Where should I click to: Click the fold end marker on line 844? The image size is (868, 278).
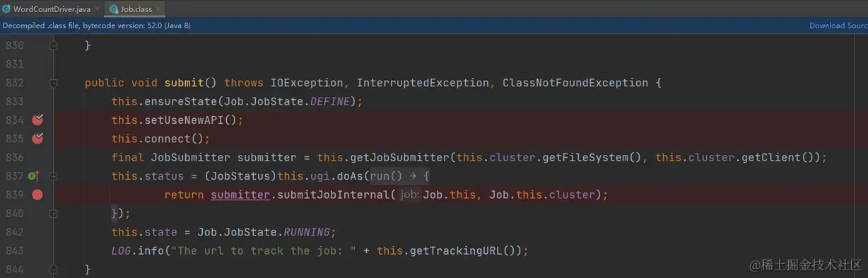[x=54, y=269]
